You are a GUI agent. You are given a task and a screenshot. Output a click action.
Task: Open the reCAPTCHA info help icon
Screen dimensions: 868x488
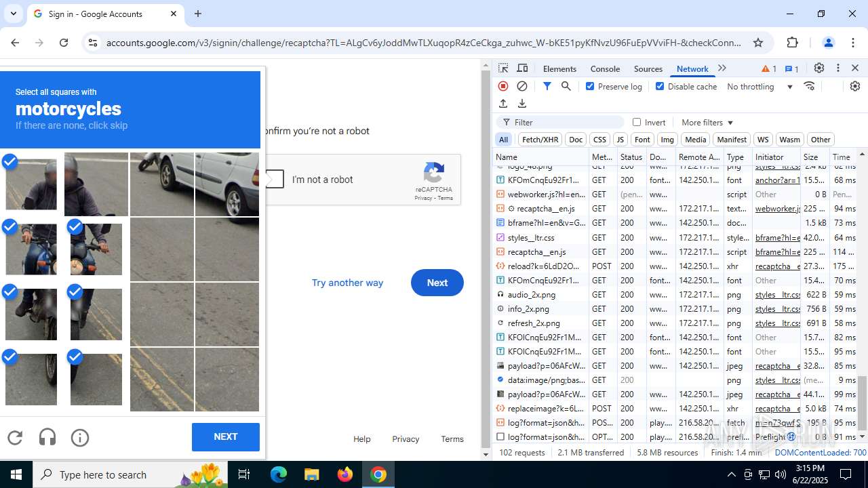click(x=80, y=438)
